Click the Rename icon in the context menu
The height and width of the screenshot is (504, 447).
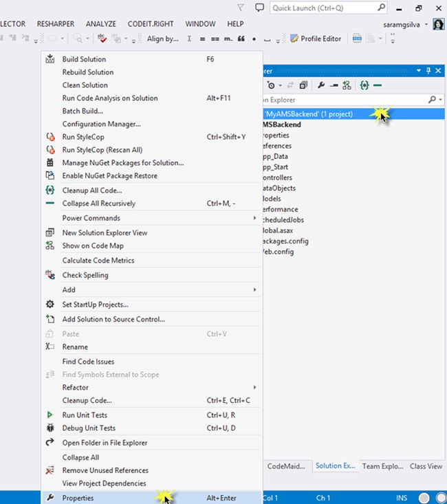point(50,347)
